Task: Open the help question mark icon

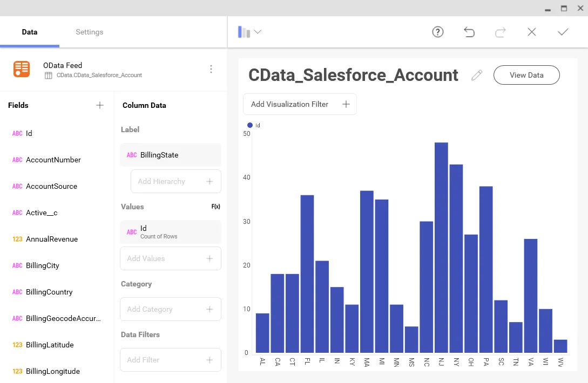Action: pyautogui.click(x=437, y=32)
